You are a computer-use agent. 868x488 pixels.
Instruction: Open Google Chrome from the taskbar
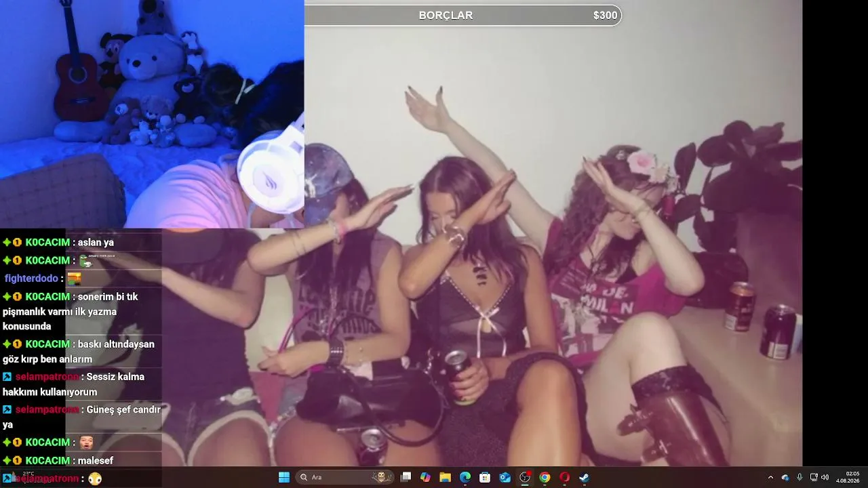point(545,477)
